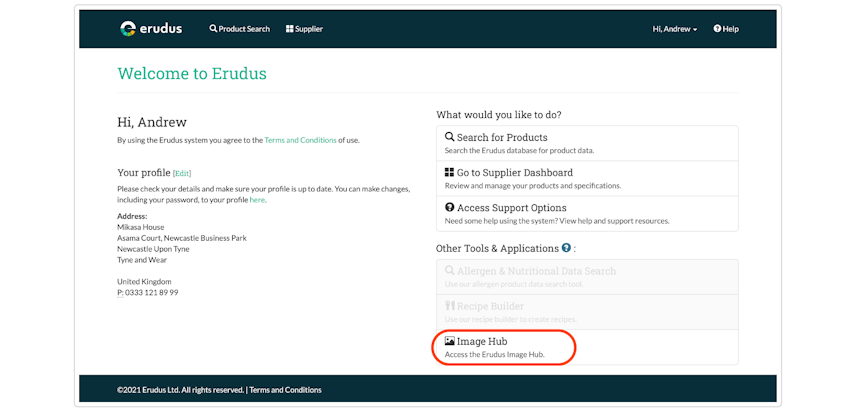Click 'Review and manage your products and specifications.' text
The width and height of the screenshot is (858, 412).
click(x=533, y=186)
